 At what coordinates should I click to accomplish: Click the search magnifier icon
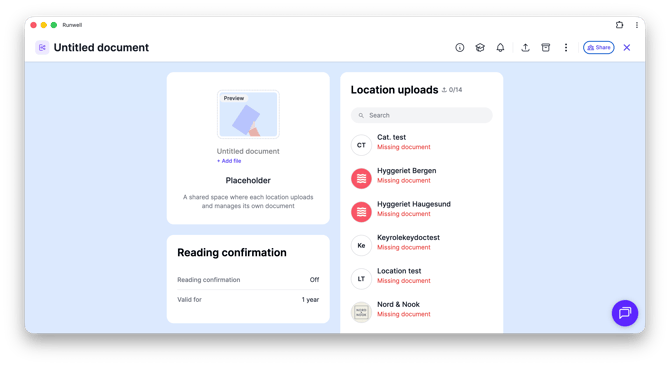361,115
